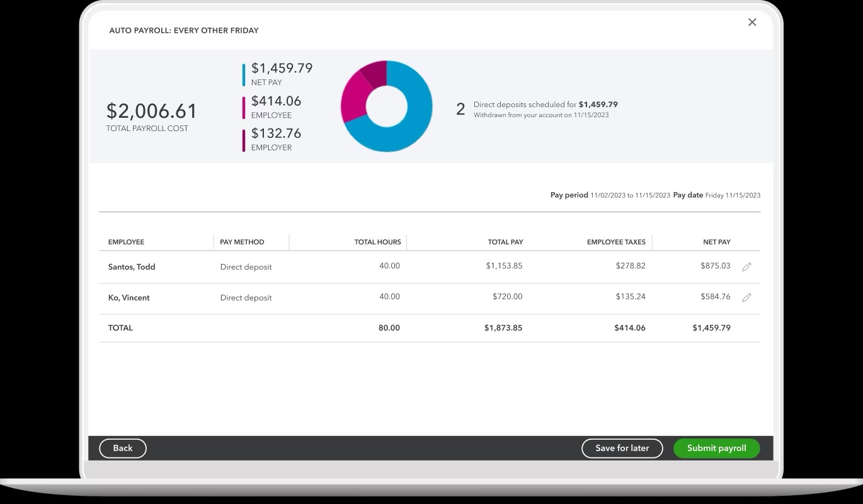Click the Back button

pyautogui.click(x=123, y=449)
